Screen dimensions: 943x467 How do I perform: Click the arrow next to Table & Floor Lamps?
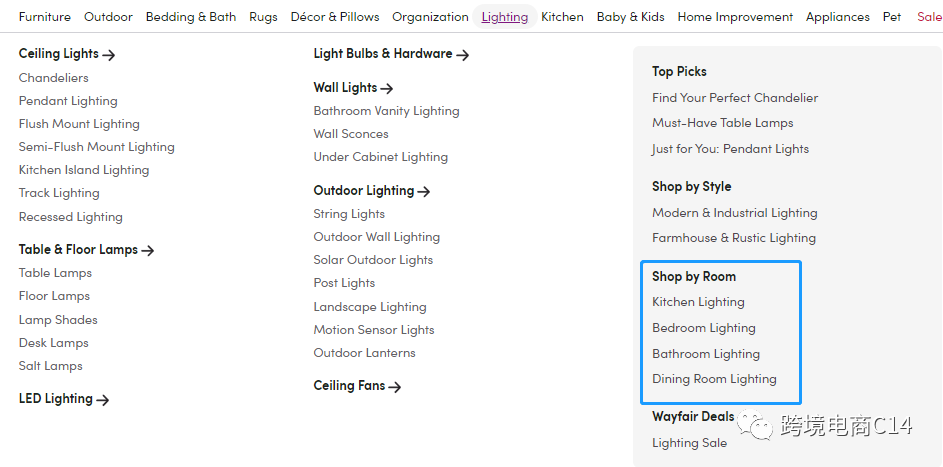click(x=148, y=251)
